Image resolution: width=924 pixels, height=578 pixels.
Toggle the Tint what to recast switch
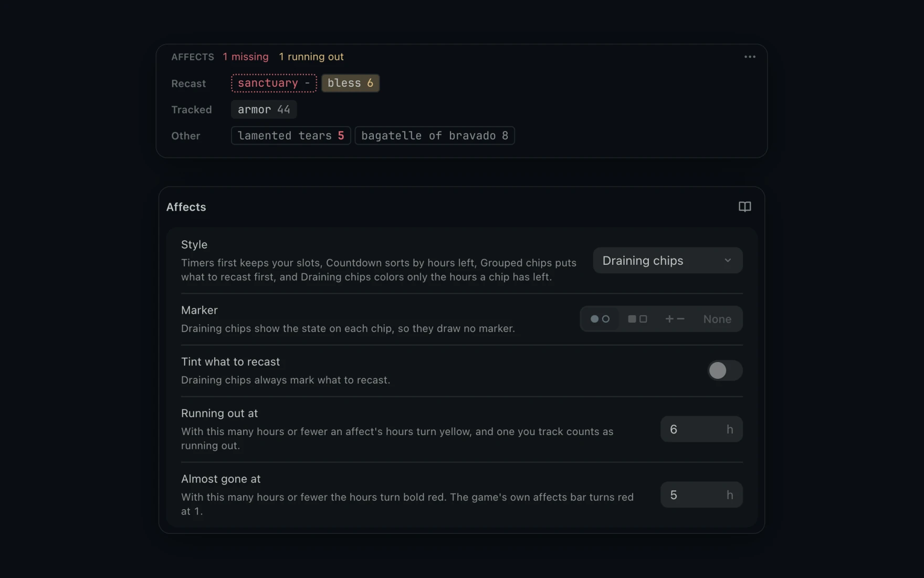pyautogui.click(x=724, y=370)
